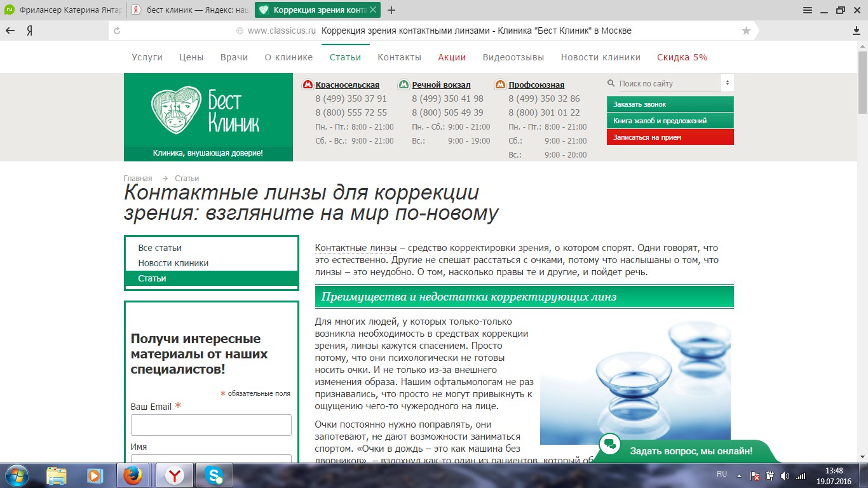Viewport: 868px width, 488px height.
Task: Click the red metro icon near Красносельская
Action: click(x=308, y=85)
